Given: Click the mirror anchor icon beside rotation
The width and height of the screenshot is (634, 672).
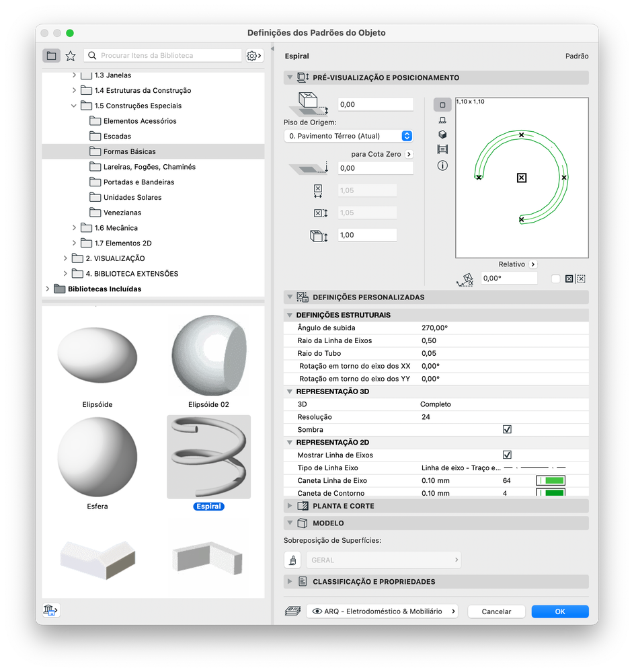Looking at the screenshot, I should [x=569, y=279].
